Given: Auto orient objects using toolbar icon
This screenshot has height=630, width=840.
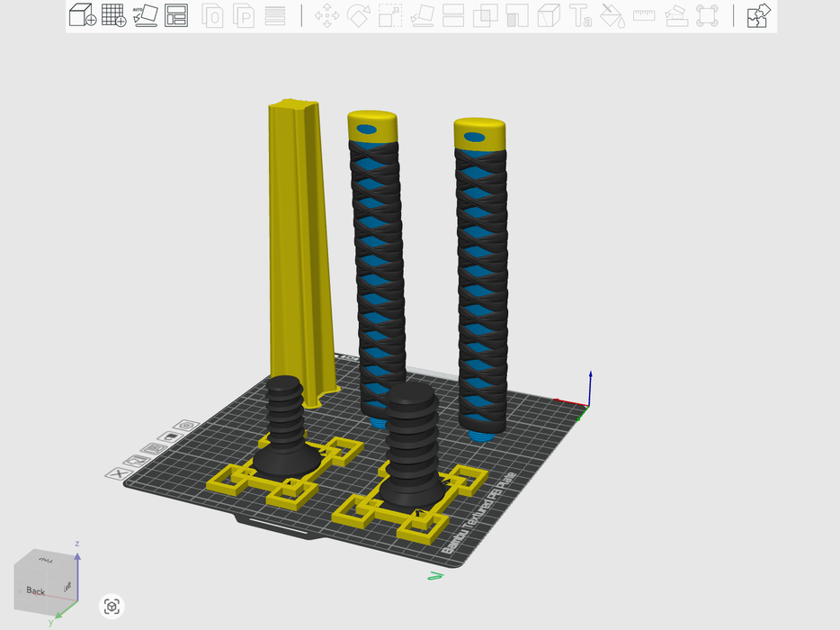Looking at the screenshot, I should (x=145, y=15).
